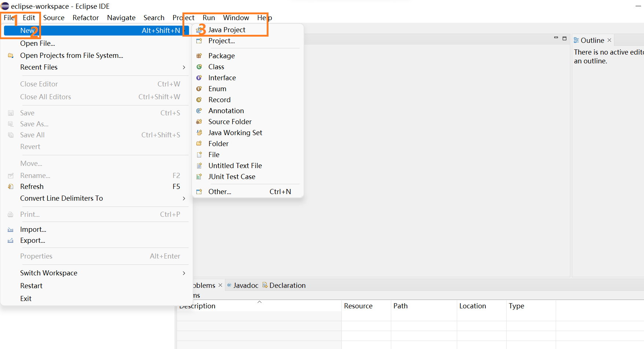Viewport: 644px width, 349px height.
Task: Click the Type column header
Action: coord(531,306)
